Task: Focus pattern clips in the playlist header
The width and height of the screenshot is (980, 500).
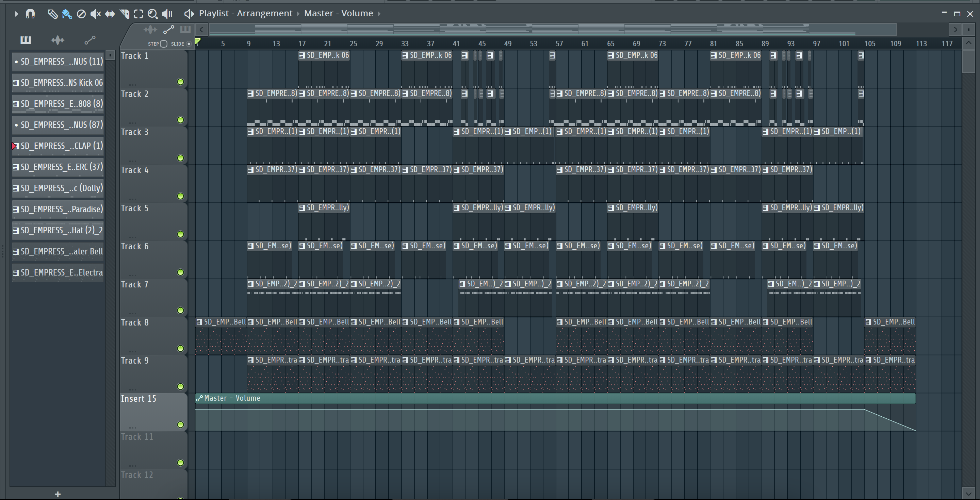Action: [x=185, y=29]
